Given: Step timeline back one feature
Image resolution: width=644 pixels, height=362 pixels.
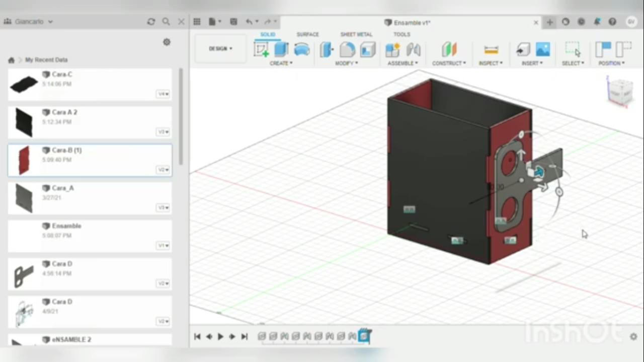Looking at the screenshot, I should [x=209, y=336].
